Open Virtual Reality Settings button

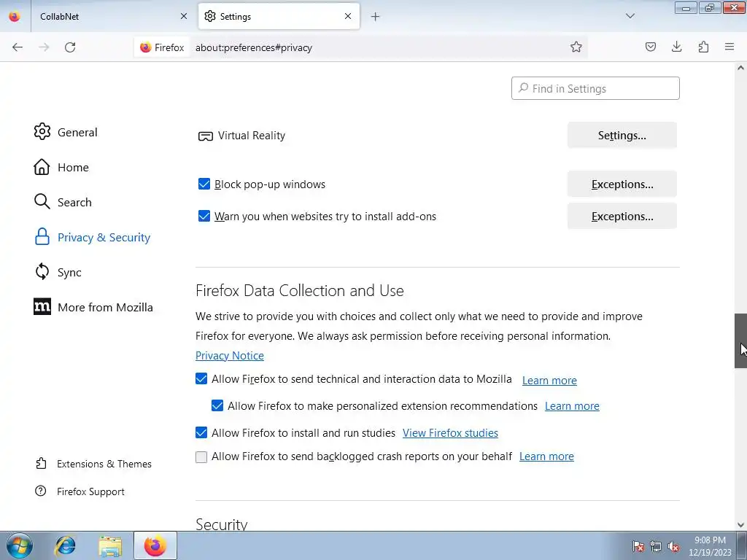tap(622, 135)
